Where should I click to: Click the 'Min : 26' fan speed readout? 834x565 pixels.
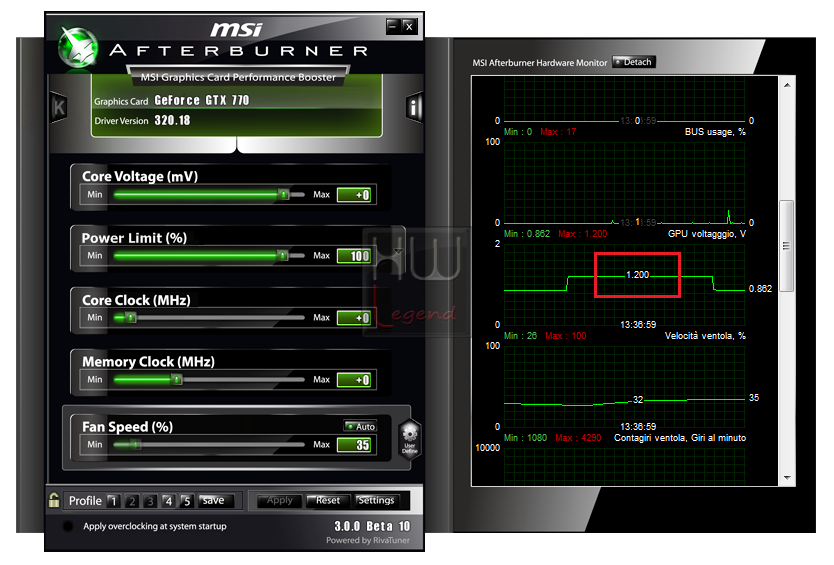pyautogui.click(x=520, y=336)
